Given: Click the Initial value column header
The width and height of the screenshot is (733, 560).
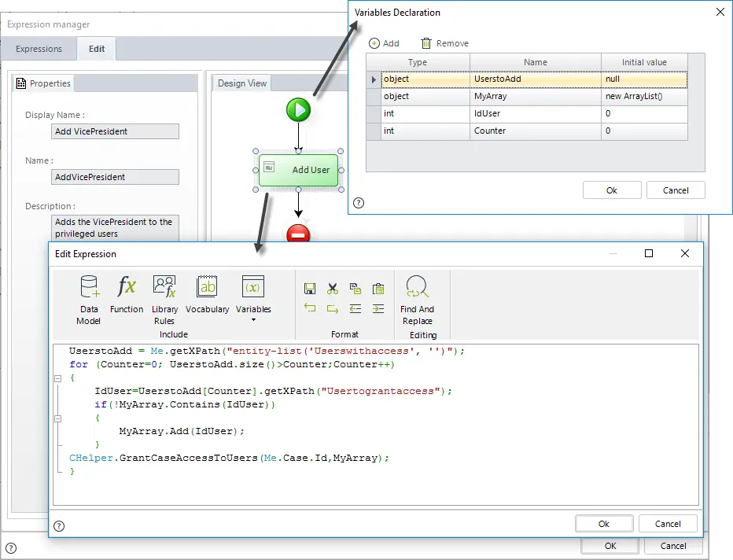Looking at the screenshot, I should pos(644,62).
